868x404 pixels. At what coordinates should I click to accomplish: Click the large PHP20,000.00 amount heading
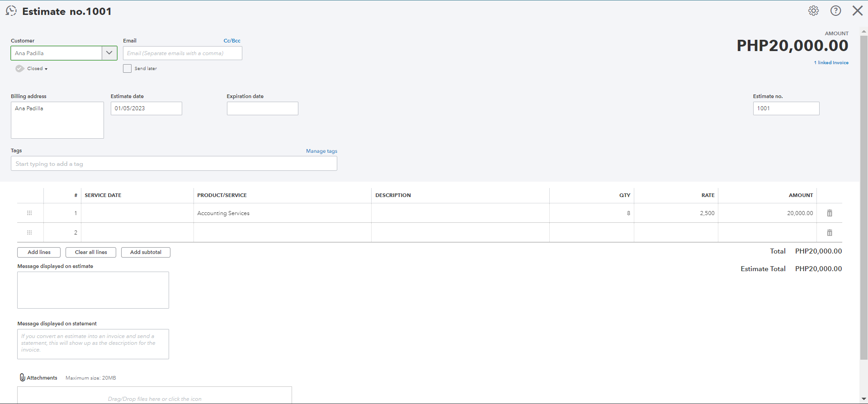[x=793, y=46]
